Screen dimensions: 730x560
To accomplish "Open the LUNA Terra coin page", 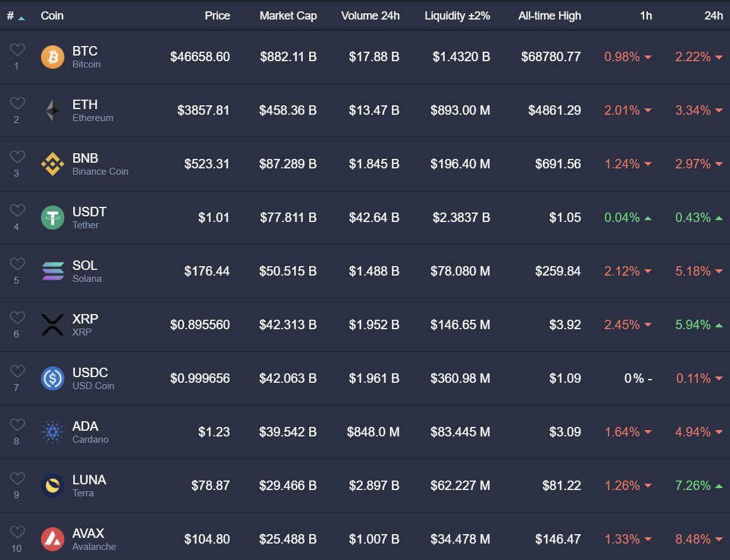I will pyautogui.click(x=90, y=485).
